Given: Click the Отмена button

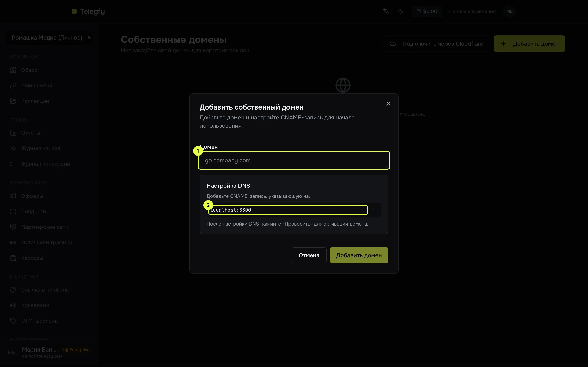Looking at the screenshot, I should pyautogui.click(x=309, y=255).
